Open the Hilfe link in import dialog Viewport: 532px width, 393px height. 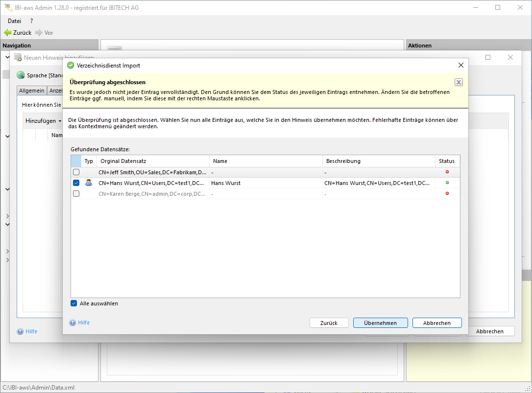pos(83,323)
